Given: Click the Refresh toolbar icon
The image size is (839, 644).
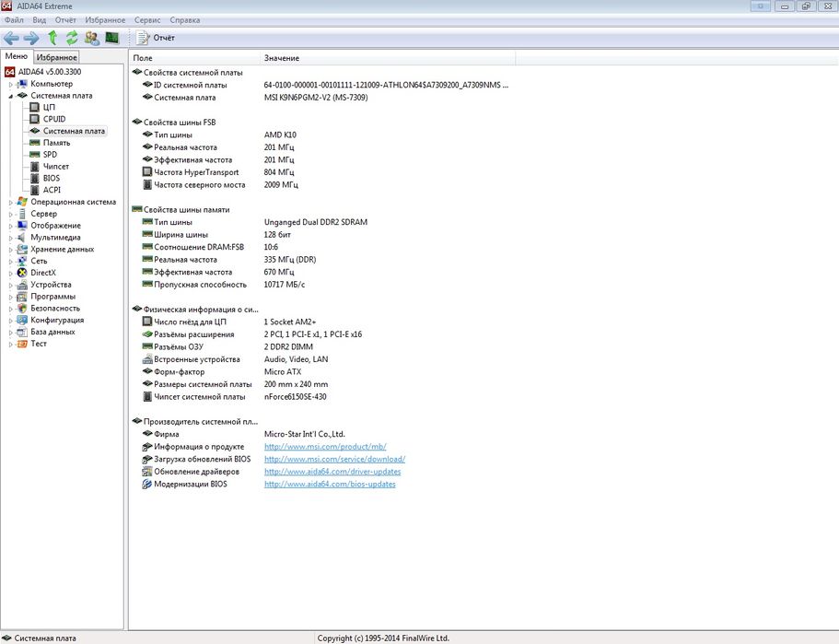Looking at the screenshot, I should 72,38.
